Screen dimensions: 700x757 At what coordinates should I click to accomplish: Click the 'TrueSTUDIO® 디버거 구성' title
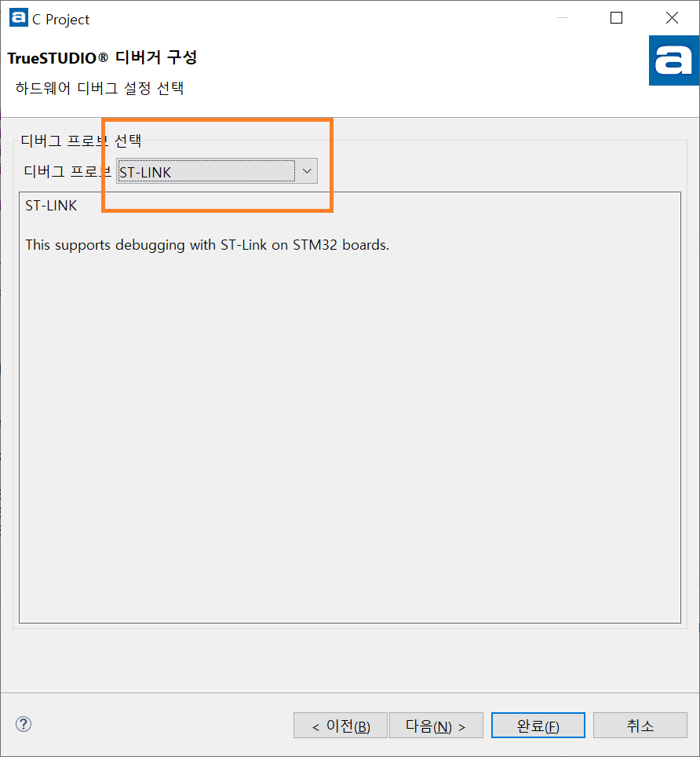(x=102, y=57)
